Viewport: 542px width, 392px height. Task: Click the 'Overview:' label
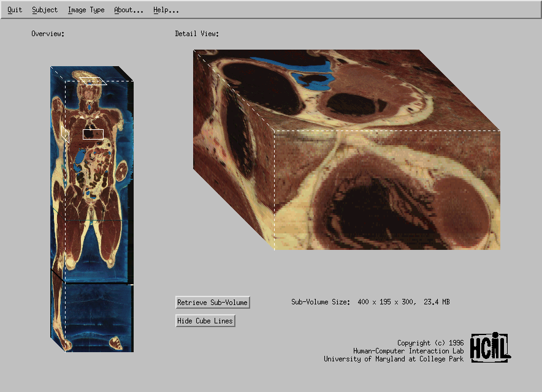pyautogui.click(x=48, y=34)
